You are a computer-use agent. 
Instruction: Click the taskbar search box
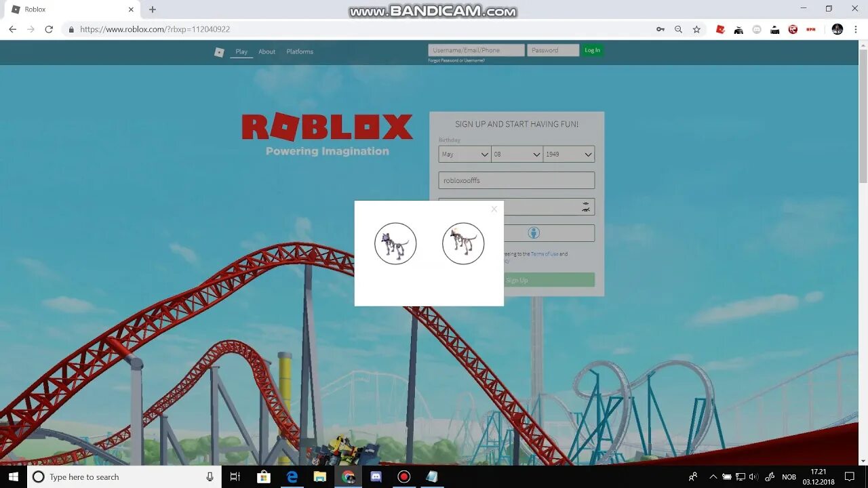pos(124,476)
